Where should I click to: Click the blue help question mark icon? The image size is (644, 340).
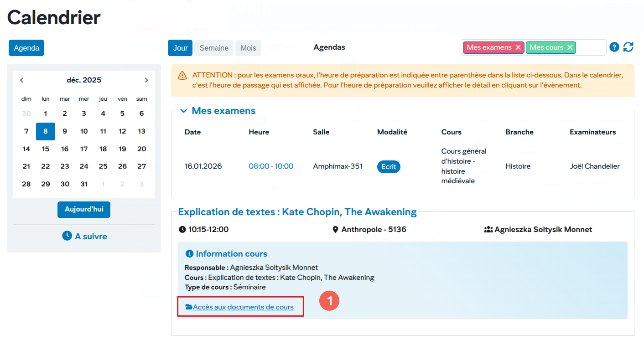tap(614, 47)
